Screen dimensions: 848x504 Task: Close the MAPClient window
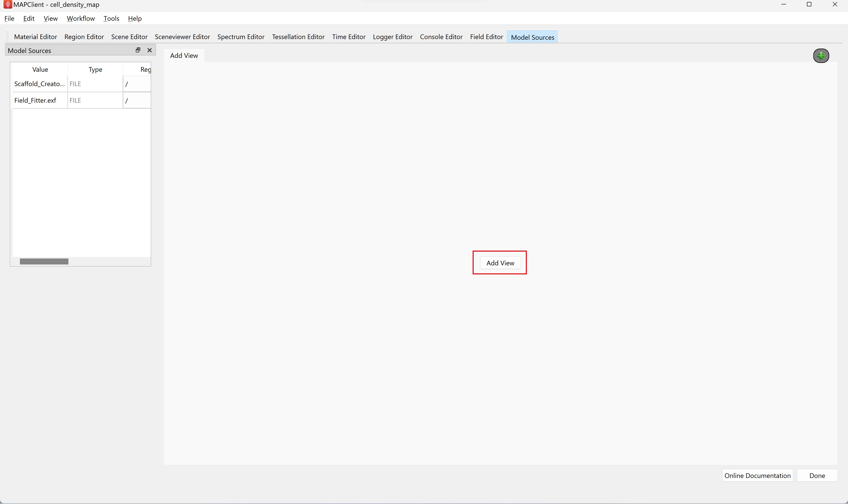(835, 4)
